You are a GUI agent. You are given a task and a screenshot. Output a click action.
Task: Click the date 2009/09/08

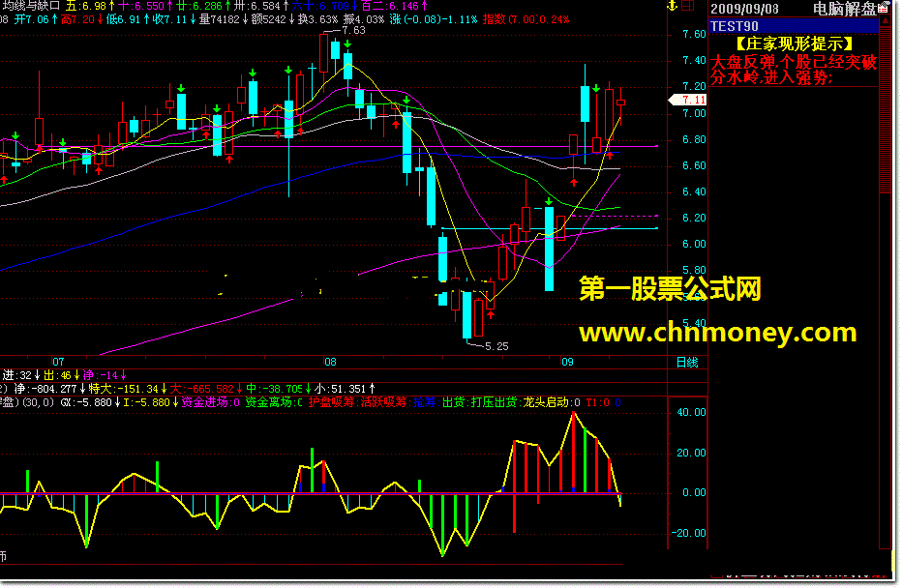pyautogui.click(x=744, y=9)
